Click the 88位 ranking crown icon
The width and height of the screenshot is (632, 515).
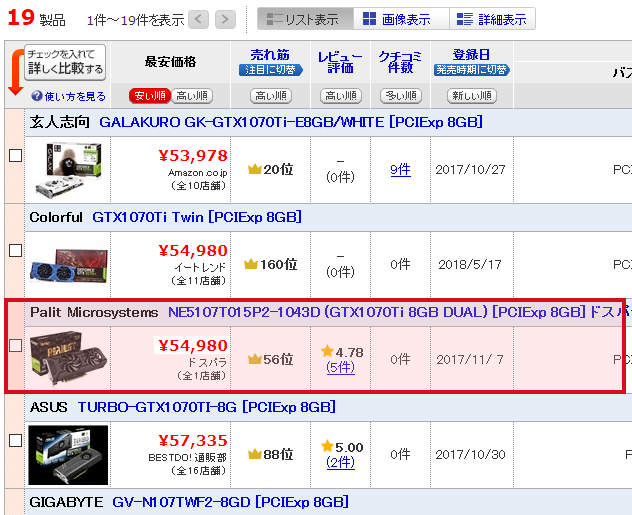255,454
